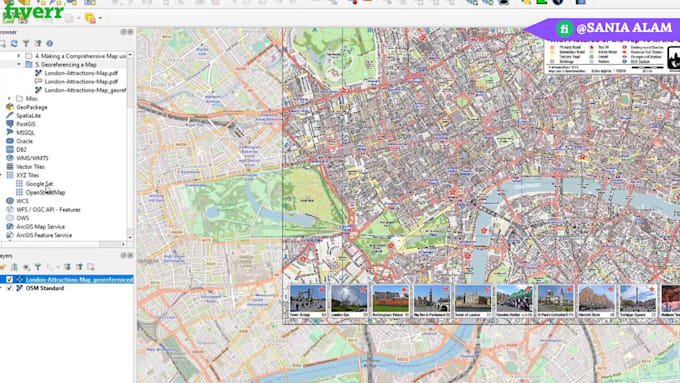Toggle the Browser properties info widget
Viewport: 680px width, 383px height.
50,44
